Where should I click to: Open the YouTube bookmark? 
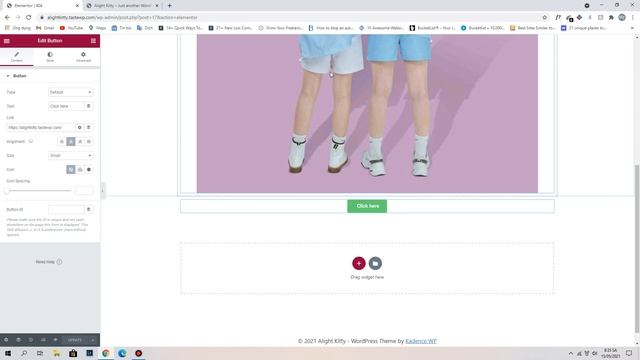click(71, 28)
